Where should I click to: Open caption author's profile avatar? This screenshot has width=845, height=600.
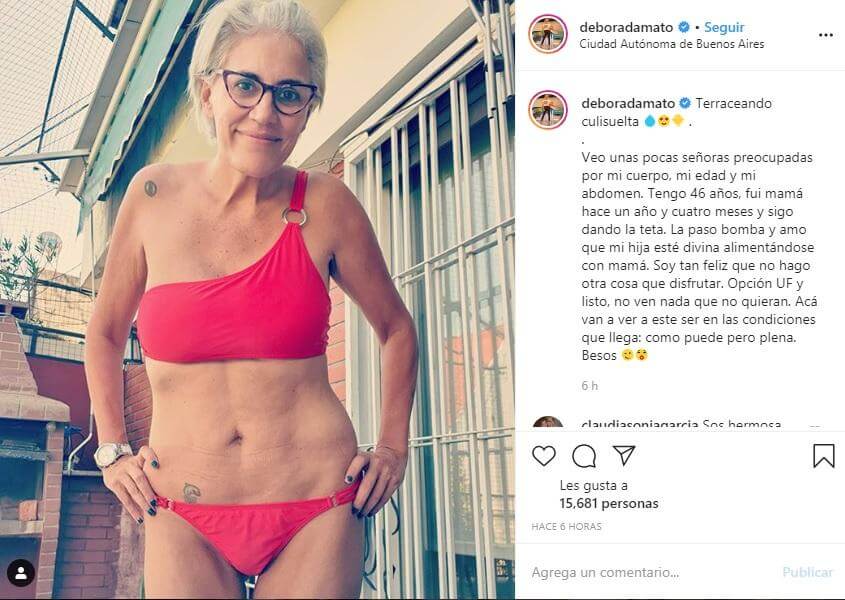coord(548,110)
